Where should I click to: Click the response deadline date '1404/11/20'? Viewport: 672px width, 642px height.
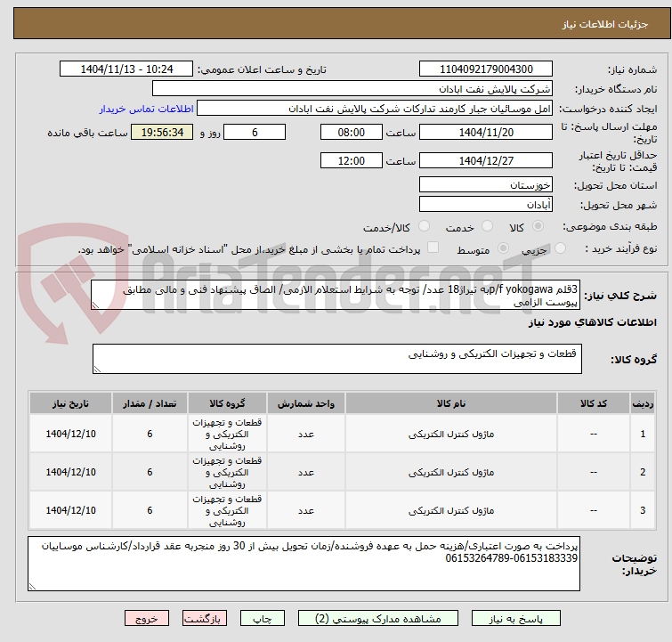(x=486, y=132)
